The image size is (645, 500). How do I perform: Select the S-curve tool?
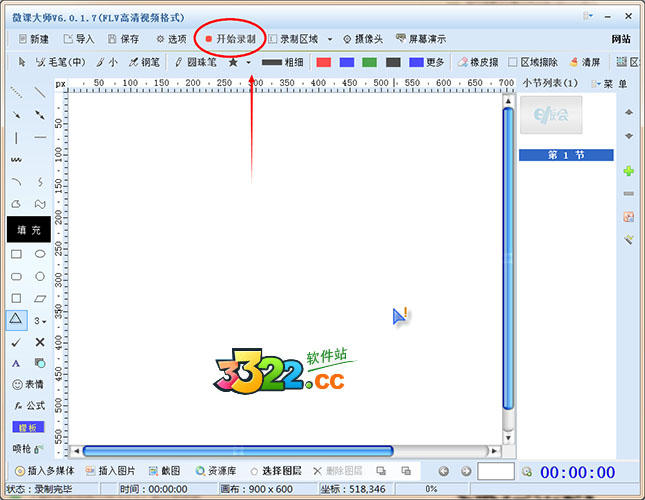(x=40, y=182)
